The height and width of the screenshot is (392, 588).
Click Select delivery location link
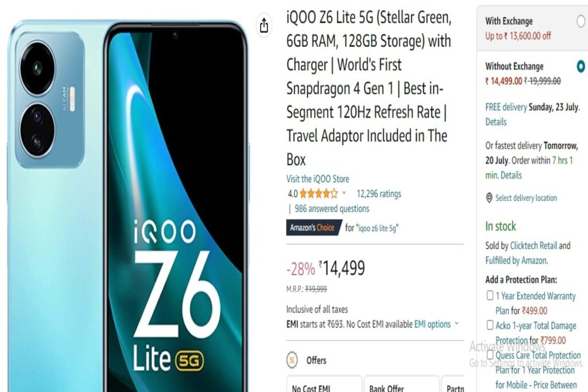pos(526,198)
